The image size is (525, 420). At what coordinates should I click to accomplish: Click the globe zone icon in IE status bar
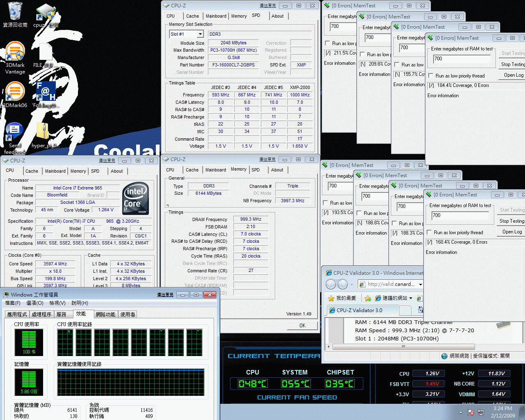click(x=444, y=356)
